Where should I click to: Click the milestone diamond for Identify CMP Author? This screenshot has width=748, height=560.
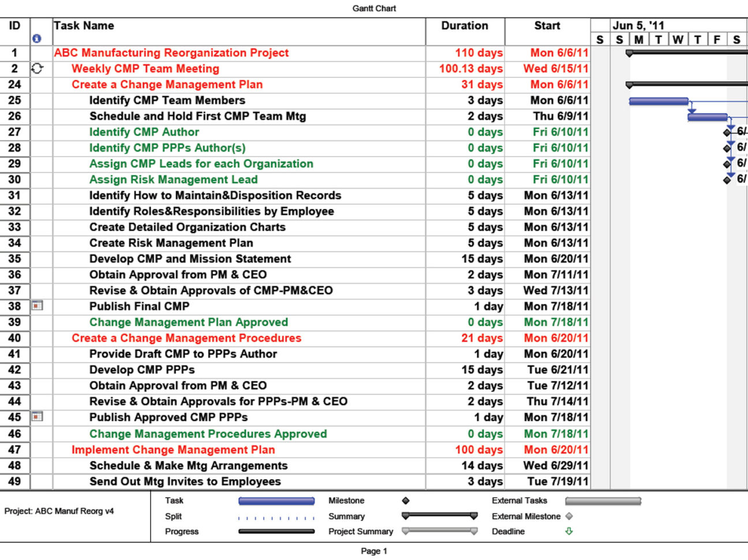click(728, 132)
